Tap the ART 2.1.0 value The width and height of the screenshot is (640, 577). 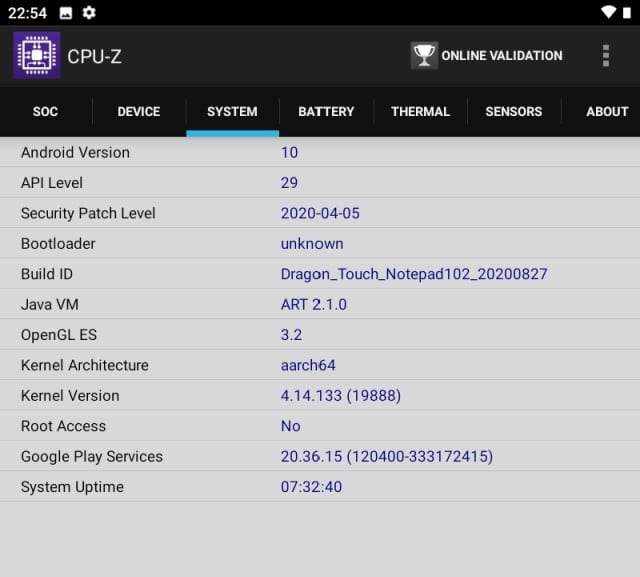coord(313,304)
